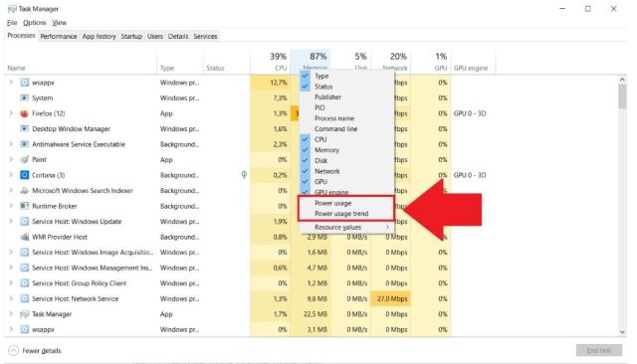Click the End task button
The width and height of the screenshot is (637, 364).
599,350
